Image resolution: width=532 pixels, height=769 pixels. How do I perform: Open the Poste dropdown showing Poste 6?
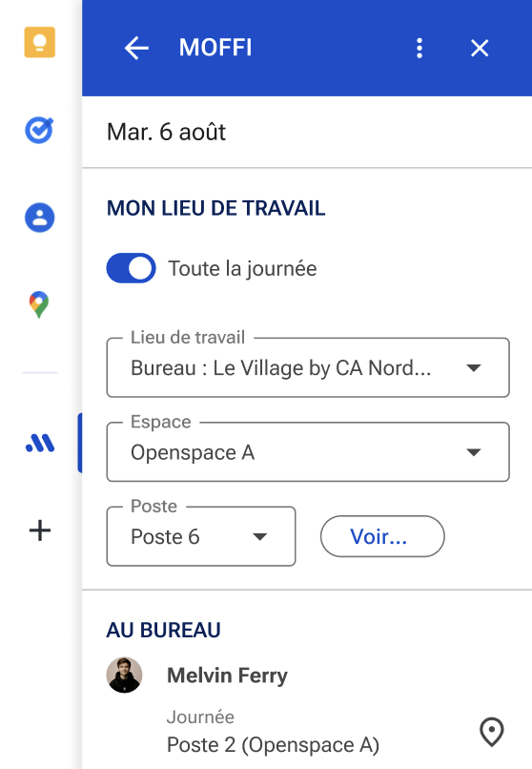pyautogui.click(x=201, y=536)
